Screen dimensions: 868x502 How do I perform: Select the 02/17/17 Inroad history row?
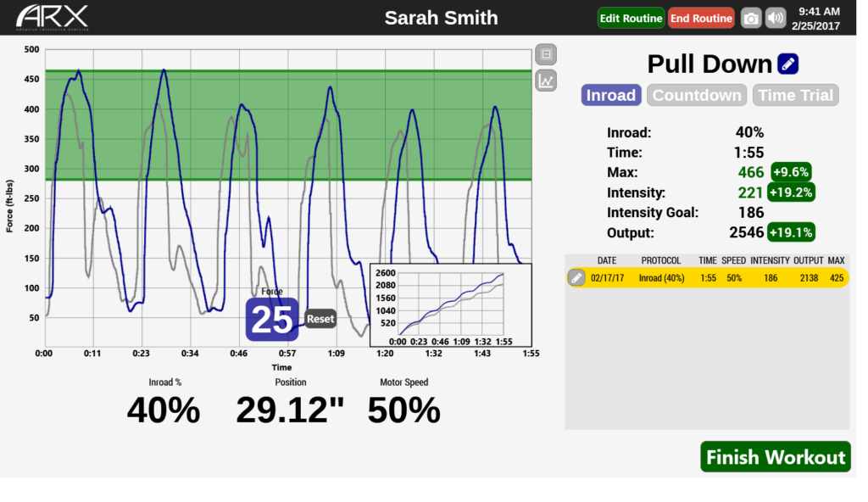pos(708,277)
